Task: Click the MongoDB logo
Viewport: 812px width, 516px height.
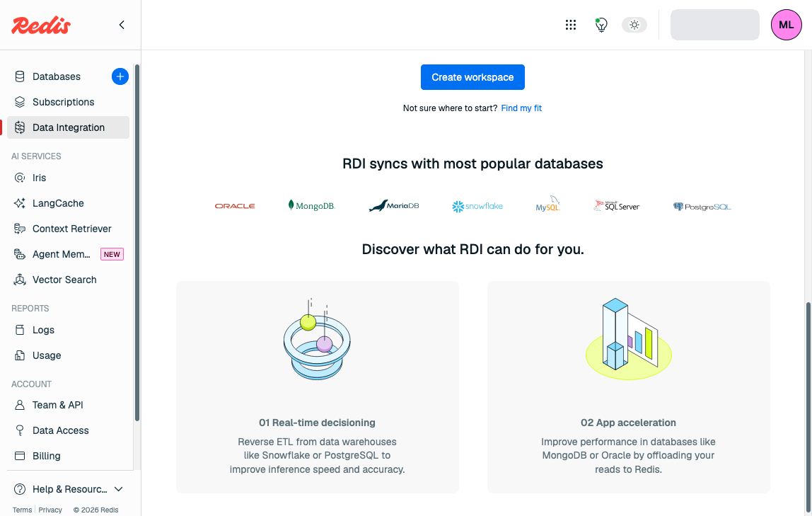Action: click(312, 206)
